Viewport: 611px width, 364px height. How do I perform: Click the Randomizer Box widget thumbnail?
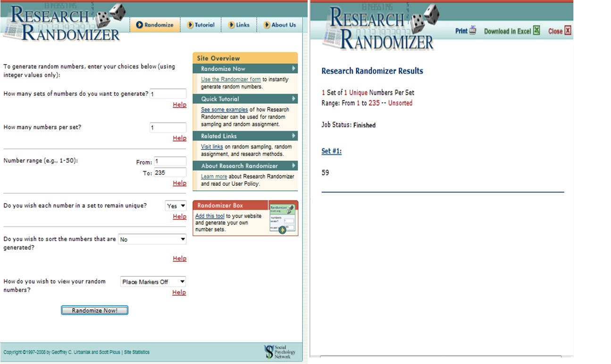pos(282,219)
